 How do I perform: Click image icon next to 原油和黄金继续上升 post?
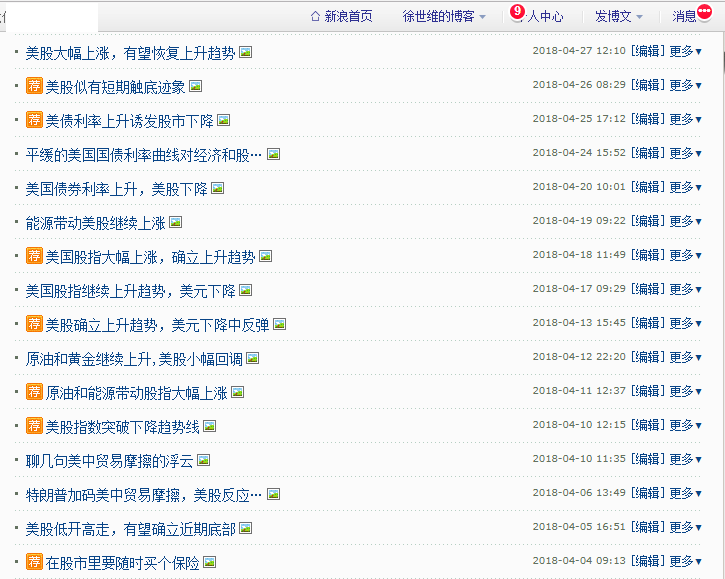click(253, 358)
